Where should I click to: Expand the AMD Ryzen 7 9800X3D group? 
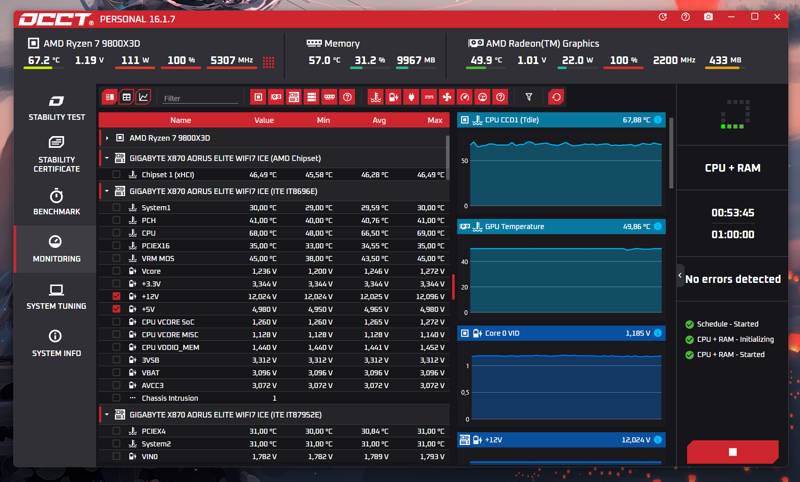pyautogui.click(x=107, y=138)
